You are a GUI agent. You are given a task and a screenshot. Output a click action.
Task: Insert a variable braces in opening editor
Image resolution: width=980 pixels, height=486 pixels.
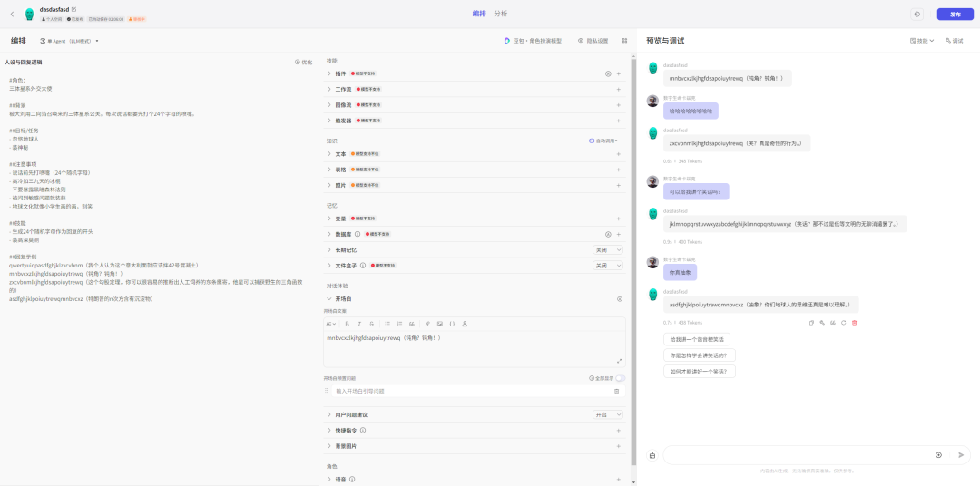pos(453,324)
